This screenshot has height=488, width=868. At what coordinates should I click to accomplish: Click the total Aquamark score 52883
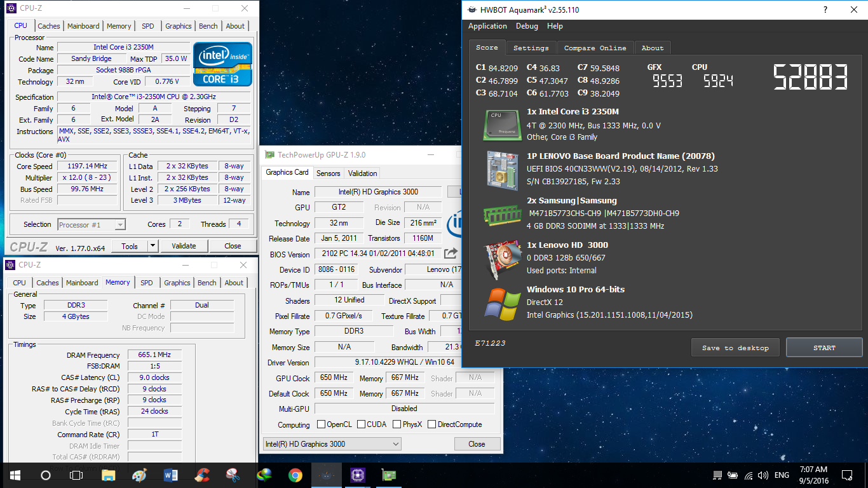tap(811, 78)
